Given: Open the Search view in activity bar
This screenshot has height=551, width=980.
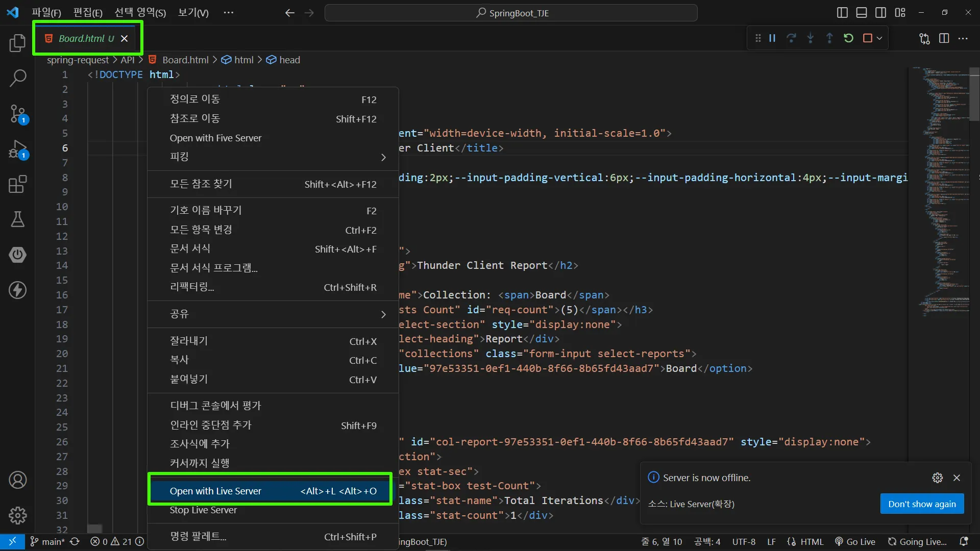Looking at the screenshot, I should pos(17,78).
